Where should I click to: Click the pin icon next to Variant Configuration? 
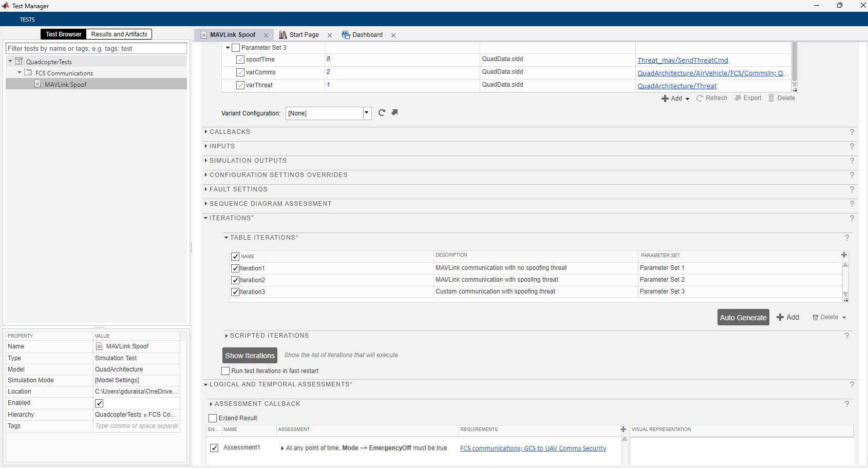point(394,112)
